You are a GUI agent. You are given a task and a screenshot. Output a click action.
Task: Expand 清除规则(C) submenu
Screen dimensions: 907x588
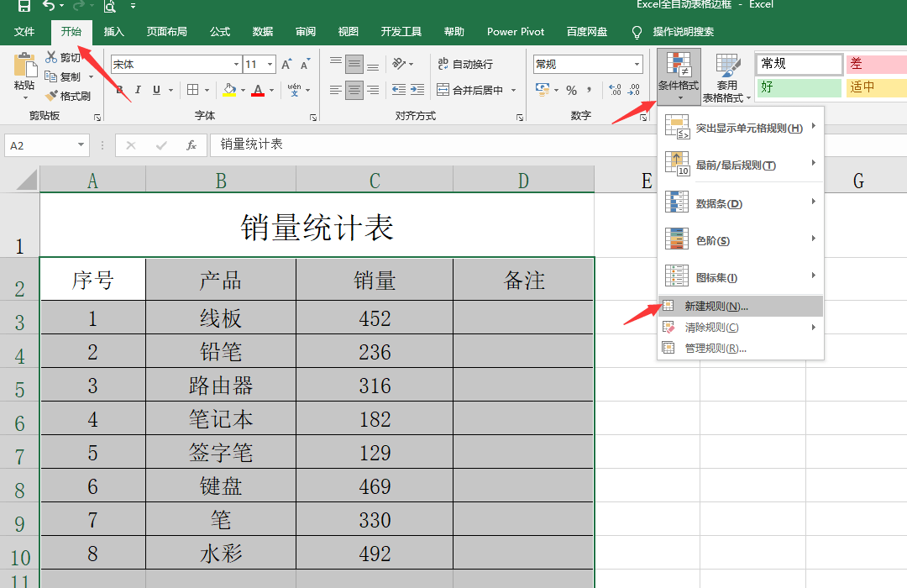741,327
